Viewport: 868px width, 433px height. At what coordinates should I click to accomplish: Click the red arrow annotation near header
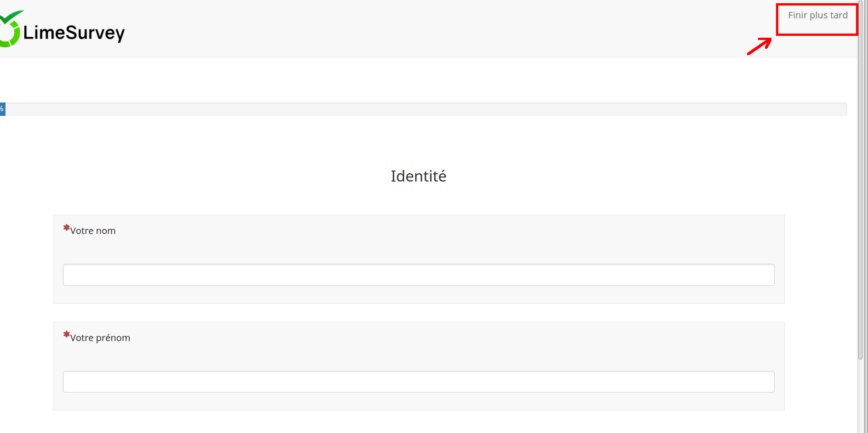click(759, 46)
